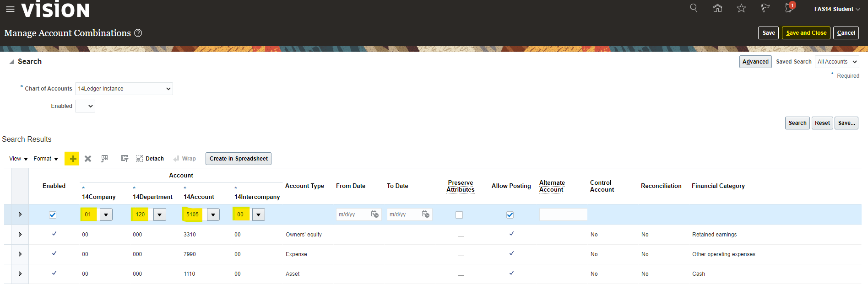The height and width of the screenshot is (284, 868).
Task: Open the From Date calendar picker
Action: (x=374, y=214)
